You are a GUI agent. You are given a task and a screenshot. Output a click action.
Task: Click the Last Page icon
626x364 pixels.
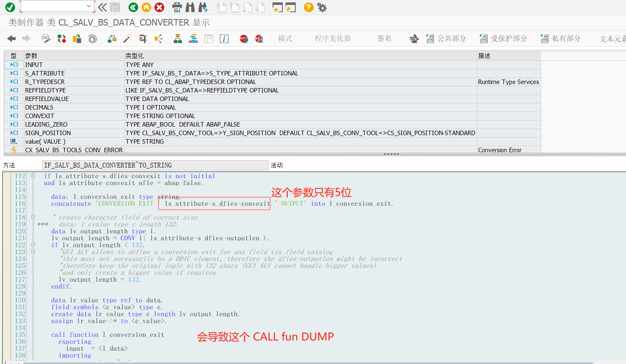(x=260, y=7)
